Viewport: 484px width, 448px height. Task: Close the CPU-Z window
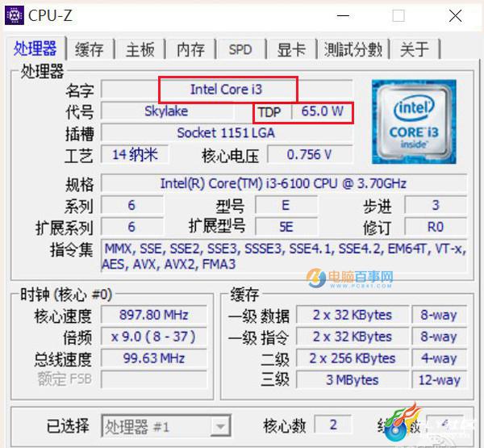click(x=455, y=15)
